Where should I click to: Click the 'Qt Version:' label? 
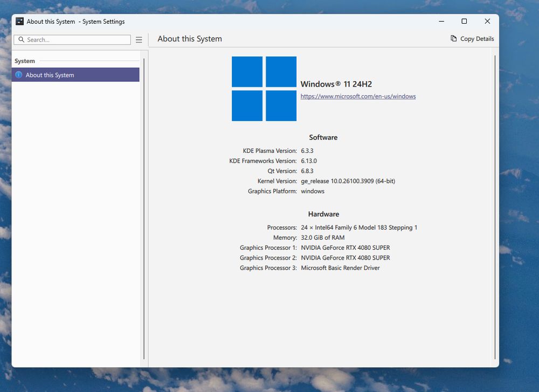[282, 171]
